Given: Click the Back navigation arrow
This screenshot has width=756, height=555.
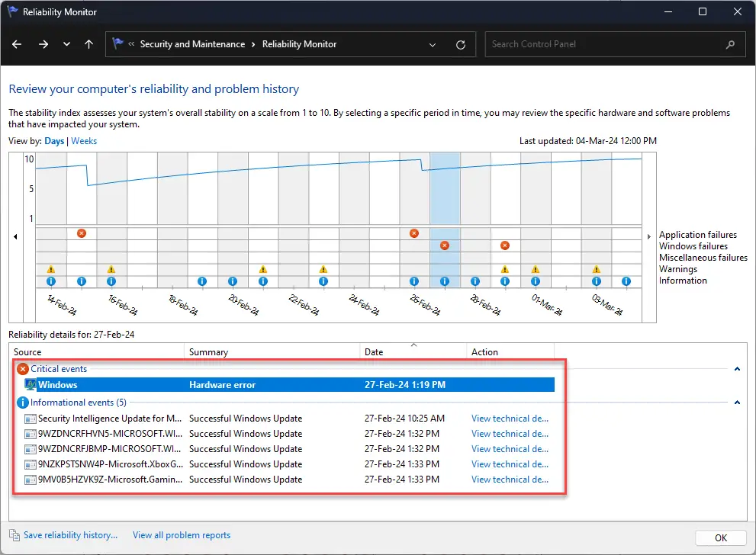Looking at the screenshot, I should click(17, 44).
